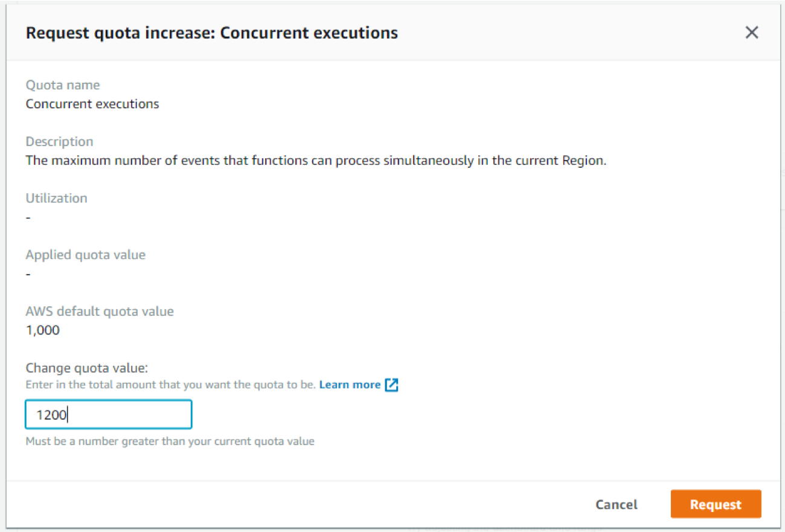Click the Description label
Screen dimensions: 785x532
point(59,142)
